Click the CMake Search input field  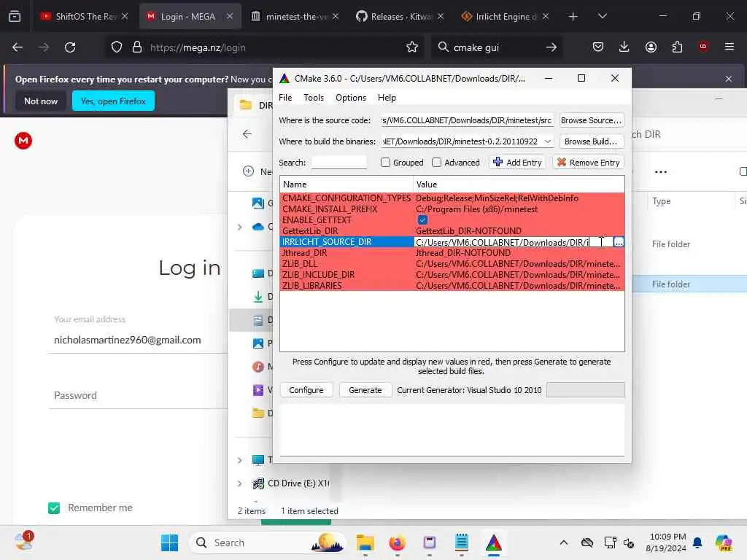point(338,163)
